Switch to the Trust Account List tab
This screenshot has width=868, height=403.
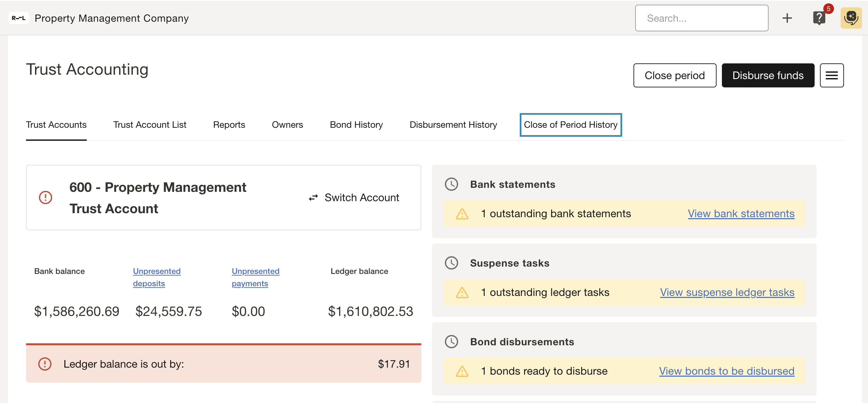[149, 125]
